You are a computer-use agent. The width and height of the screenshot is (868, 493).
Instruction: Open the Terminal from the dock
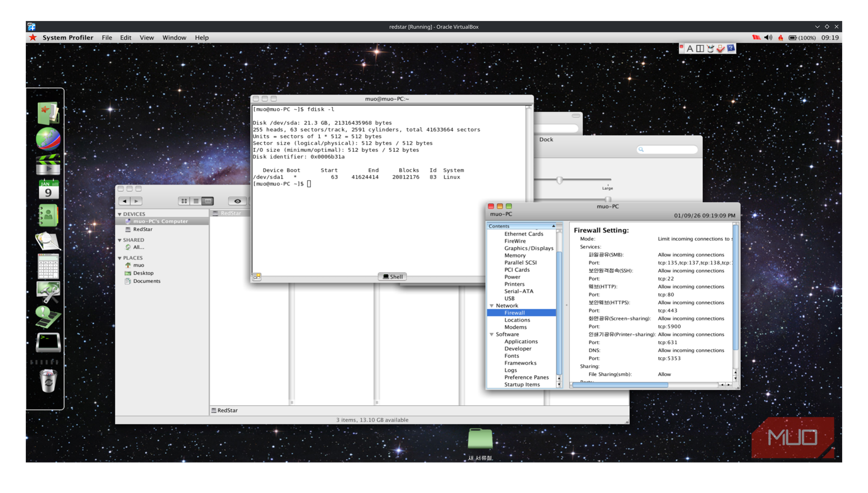[49, 342]
